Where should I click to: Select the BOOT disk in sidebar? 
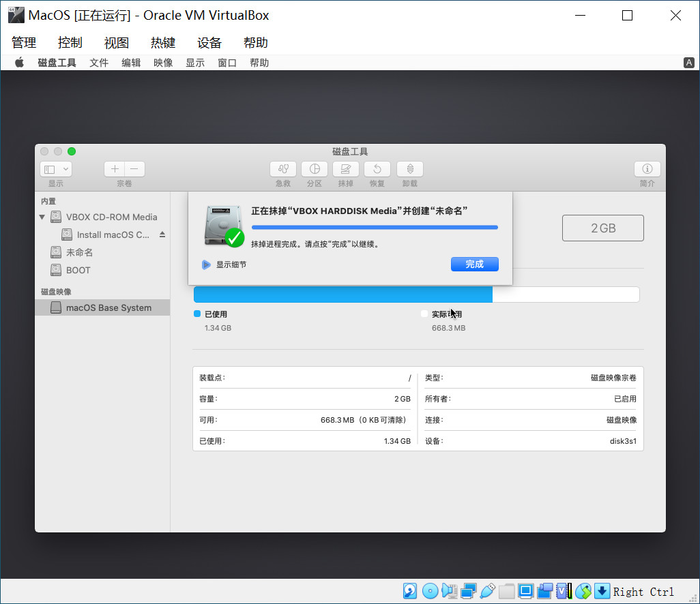click(103, 271)
